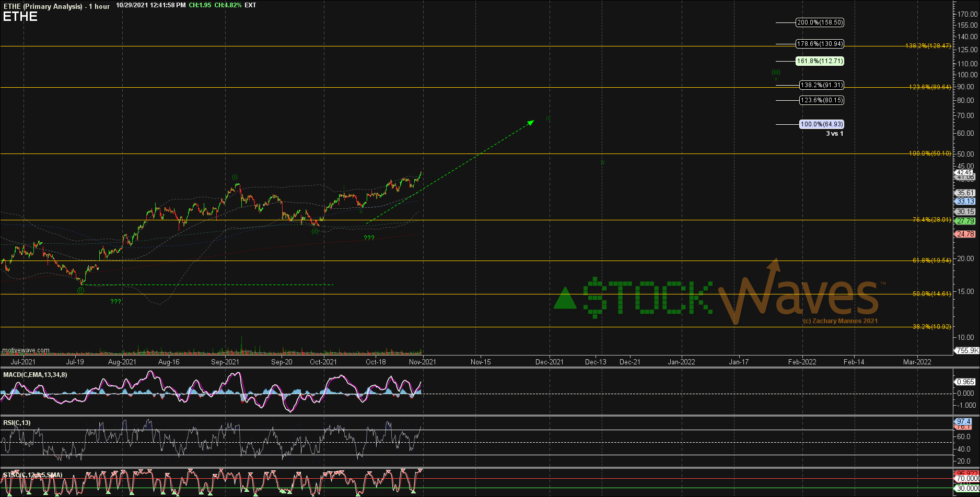Select the 178.6%(130.94) extension label

click(820, 44)
